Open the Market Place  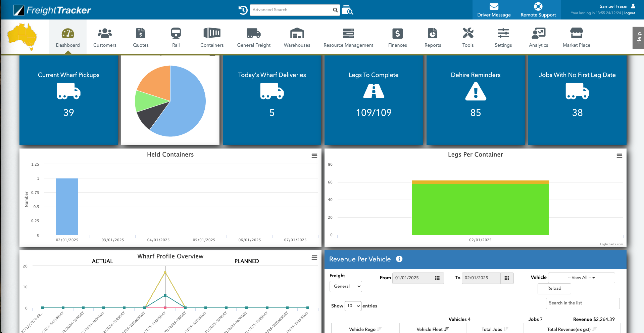(576, 37)
